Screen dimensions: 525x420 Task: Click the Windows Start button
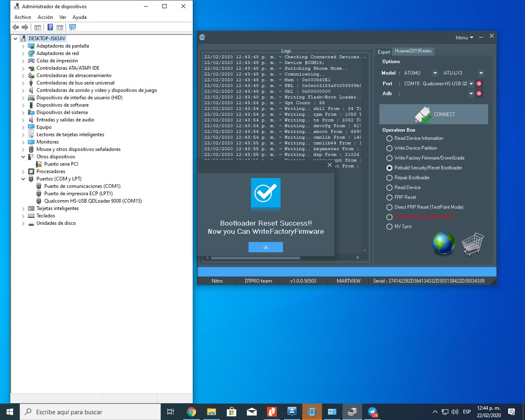pos(10,412)
